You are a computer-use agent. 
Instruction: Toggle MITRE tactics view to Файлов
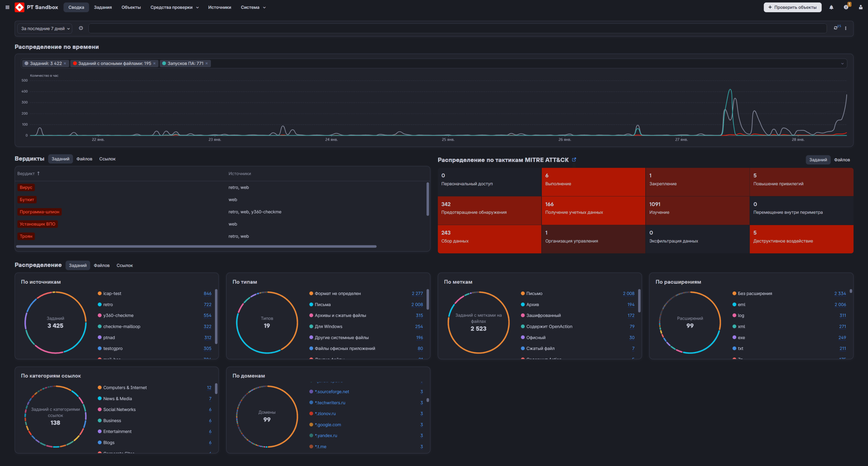pos(842,160)
